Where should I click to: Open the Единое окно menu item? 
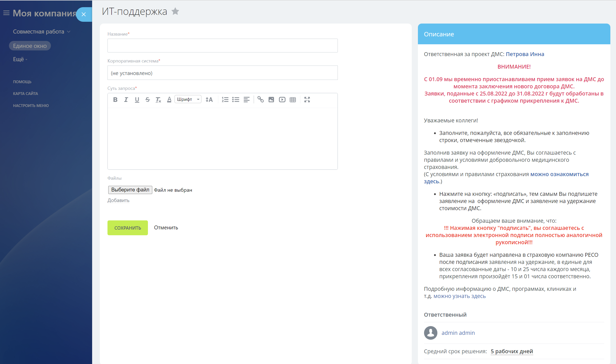point(30,46)
